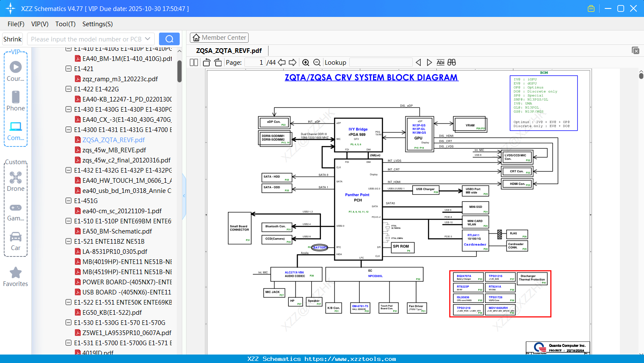Open the File(F) menu
This screenshot has height=363, width=644.
16,24
